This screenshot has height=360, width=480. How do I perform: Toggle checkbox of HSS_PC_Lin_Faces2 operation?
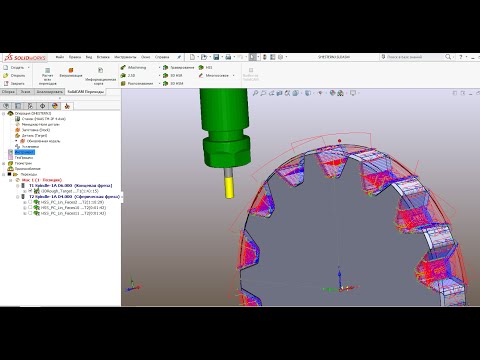(x=31, y=202)
